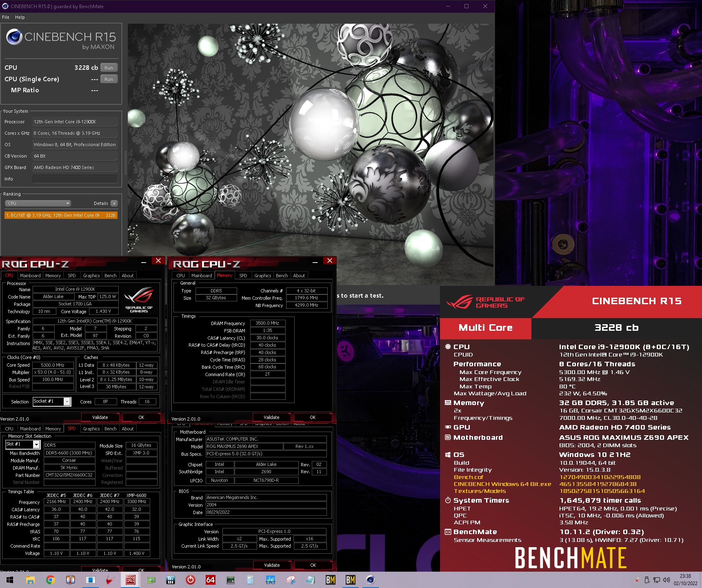Click the BenchMate 'Multi Core' score label
702x588 pixels.
[486, 328]
